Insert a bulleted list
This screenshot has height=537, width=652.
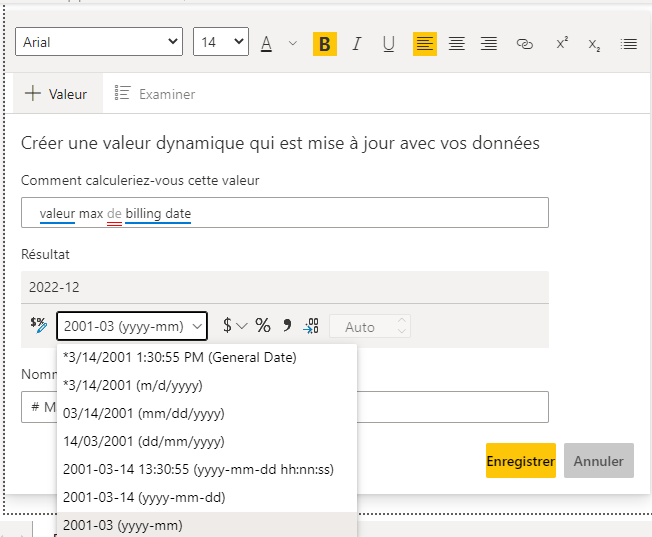[628, 44]
